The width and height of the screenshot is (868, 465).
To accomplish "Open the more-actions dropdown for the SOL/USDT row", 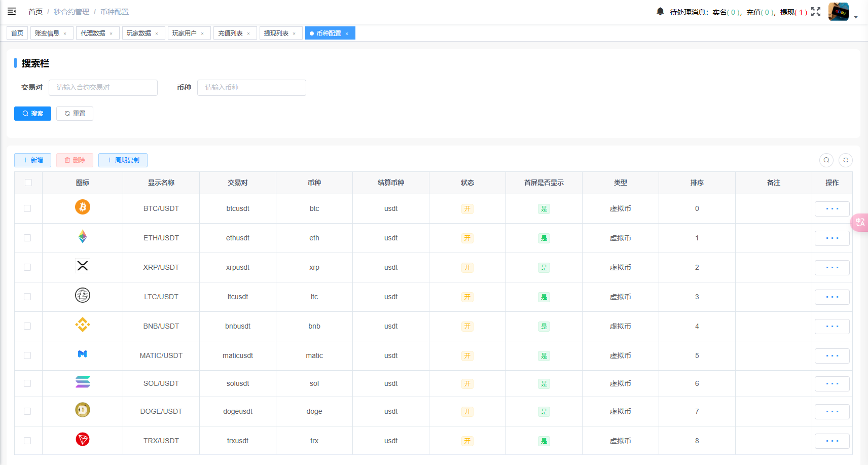I will pyautogui.click(x=832, y=384).
